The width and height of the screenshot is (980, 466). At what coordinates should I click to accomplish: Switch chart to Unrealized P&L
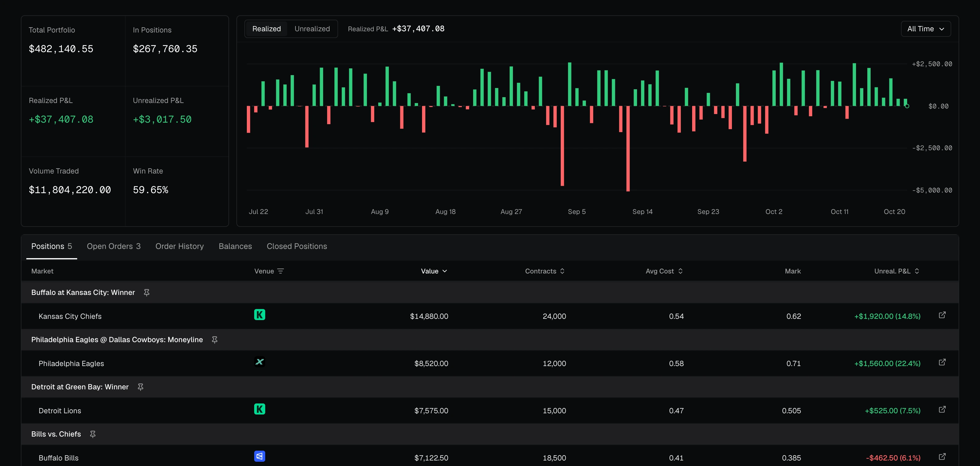[x=312, y=29]
